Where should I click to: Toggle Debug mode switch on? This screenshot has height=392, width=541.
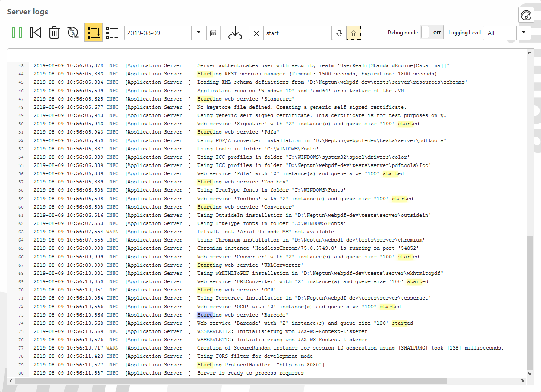point(432,33)
